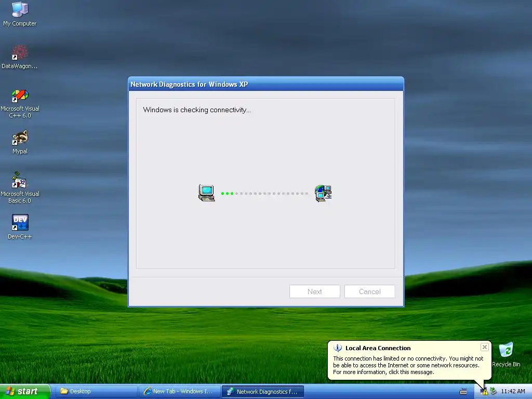
Task: Click the info icon in the connection balloon
Action: [338, 348]
